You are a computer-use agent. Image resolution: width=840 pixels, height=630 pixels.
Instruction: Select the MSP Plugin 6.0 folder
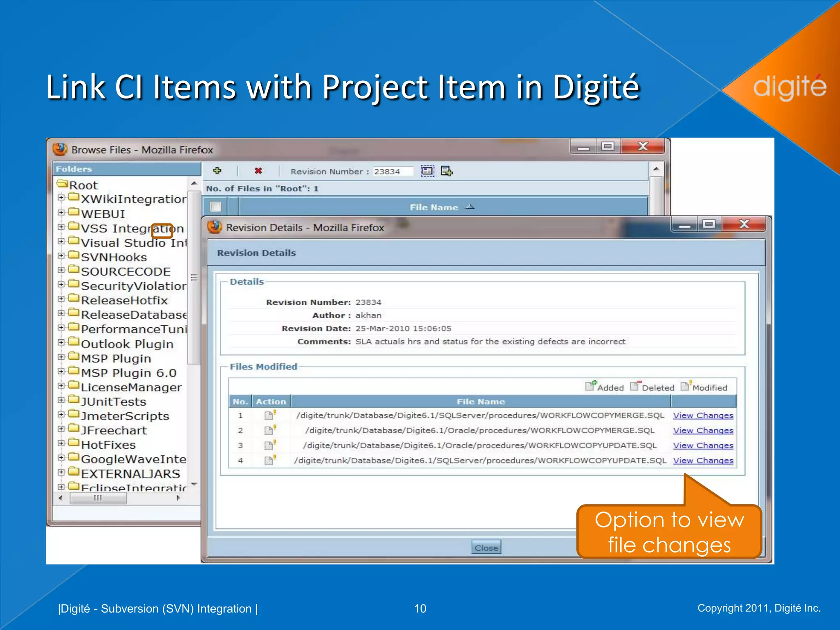point(129,372)
